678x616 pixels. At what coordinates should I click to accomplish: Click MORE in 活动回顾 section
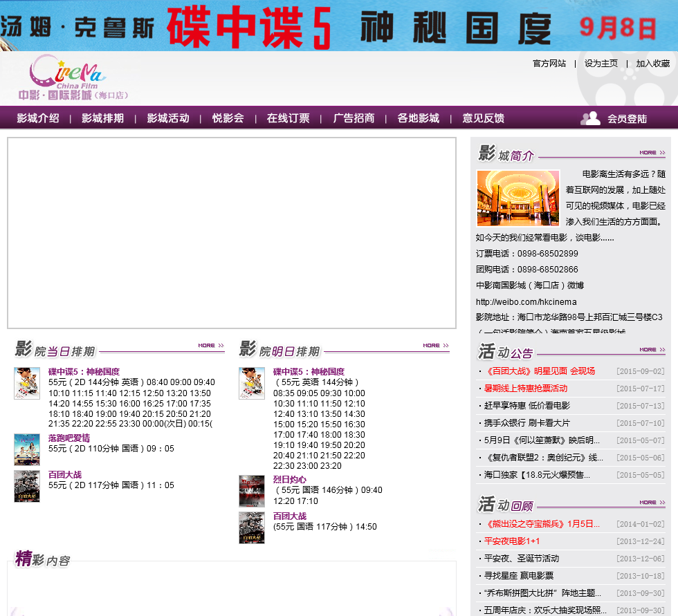652,503
